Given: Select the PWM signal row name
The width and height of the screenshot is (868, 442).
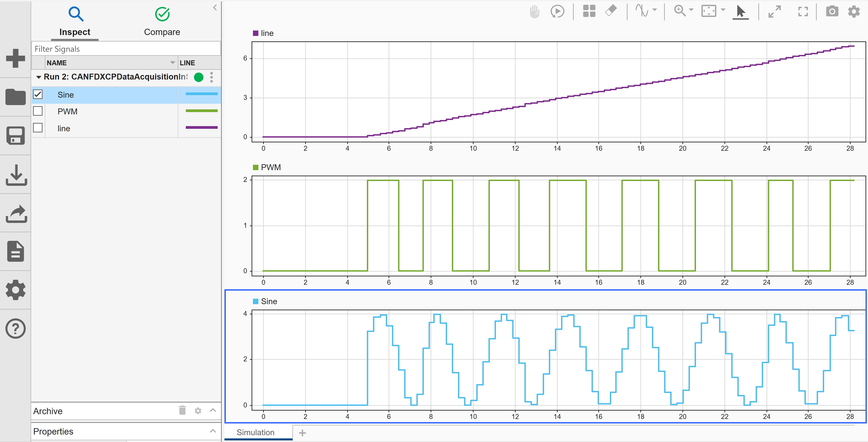Looking at the screenshot, I should coord(67,111).
